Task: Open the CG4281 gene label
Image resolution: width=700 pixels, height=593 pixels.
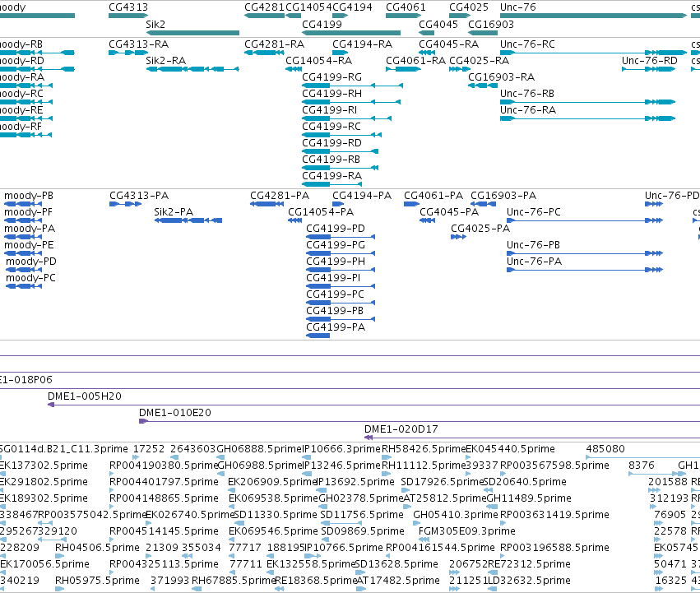Action: click(x=264, y=7)
